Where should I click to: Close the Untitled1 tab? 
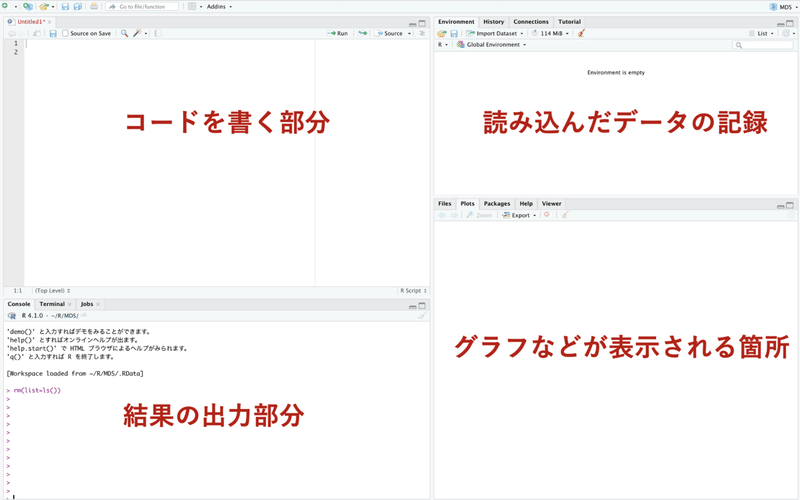click(x=49, y=22)
